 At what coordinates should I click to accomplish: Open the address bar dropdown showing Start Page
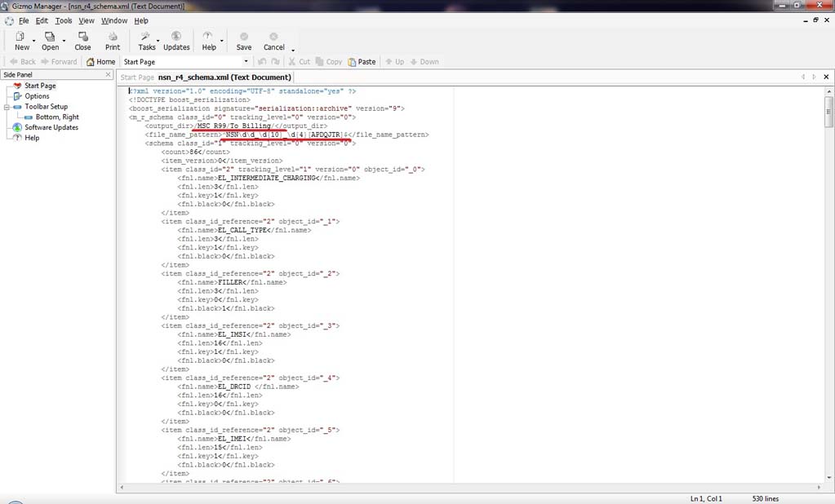pyautogui.click(x=247, y=62)
